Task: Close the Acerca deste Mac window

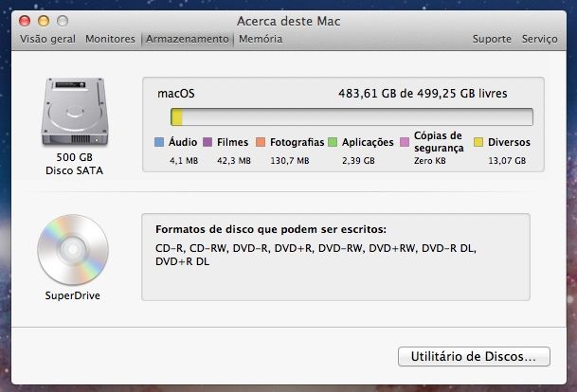Action: click(25, 21)
